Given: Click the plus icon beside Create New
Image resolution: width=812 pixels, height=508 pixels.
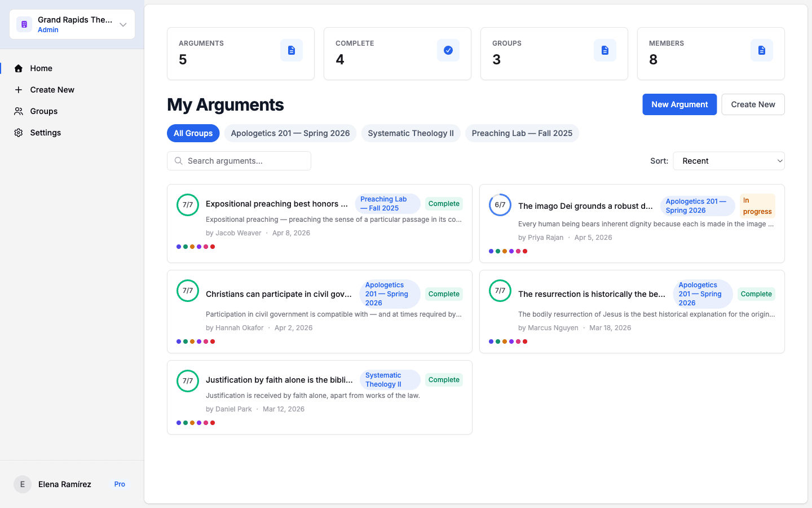Looking at the screenshot, I should pyautogui.click(x=19, y=90).
